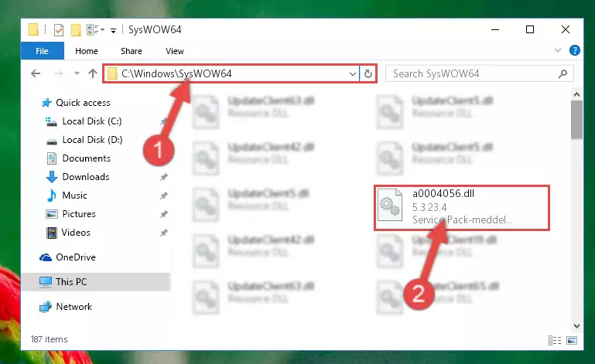Image resolution: width=595 pixels, height=364 pixels.
Task: Open Local Disk (D:) in sidebar
Action: 92,140
